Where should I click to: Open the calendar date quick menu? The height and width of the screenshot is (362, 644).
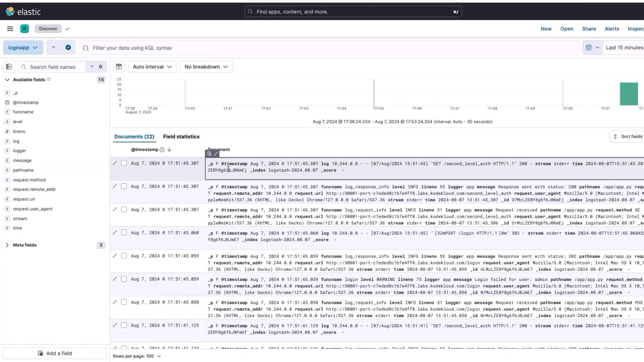592,48
